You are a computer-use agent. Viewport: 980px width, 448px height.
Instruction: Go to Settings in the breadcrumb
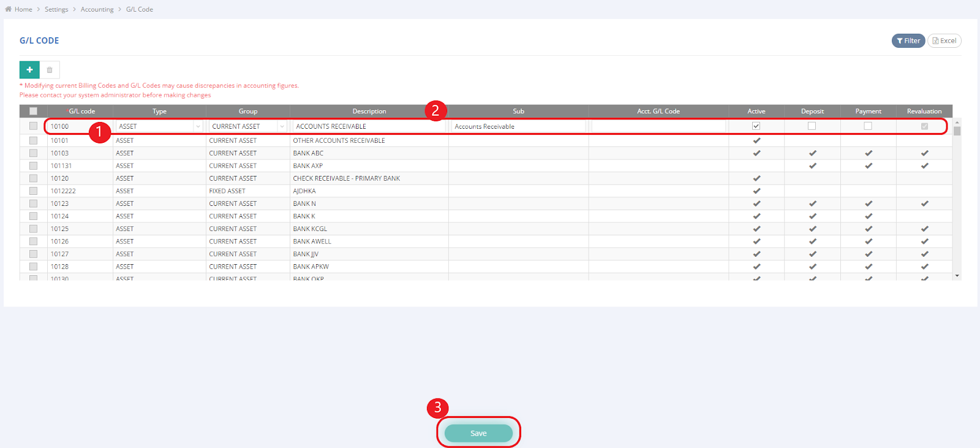point(56,9)
